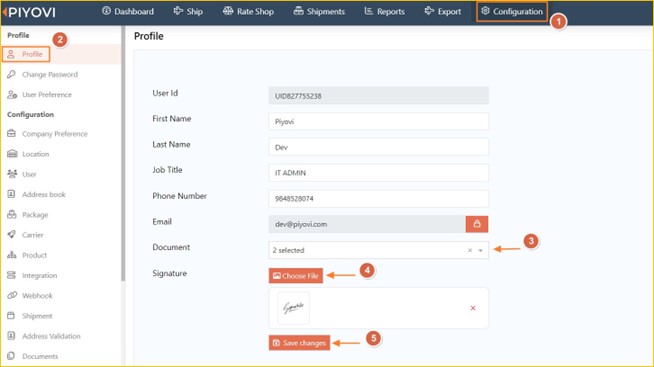Click the Phone Number field
The width and height of the screenshot is (654, 367).
tap(378, 199)
